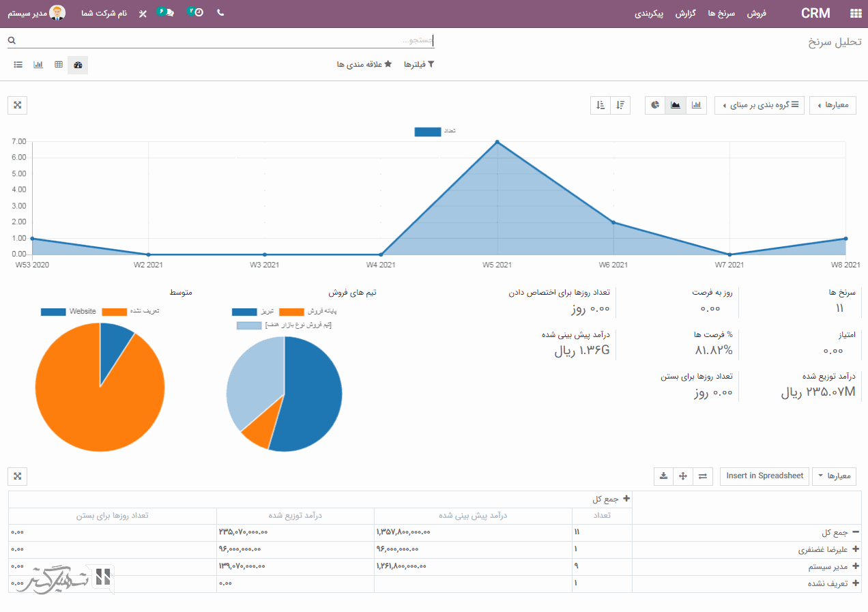Open the فیلترها filters button
Screen dimensions: 868x612
419,64
